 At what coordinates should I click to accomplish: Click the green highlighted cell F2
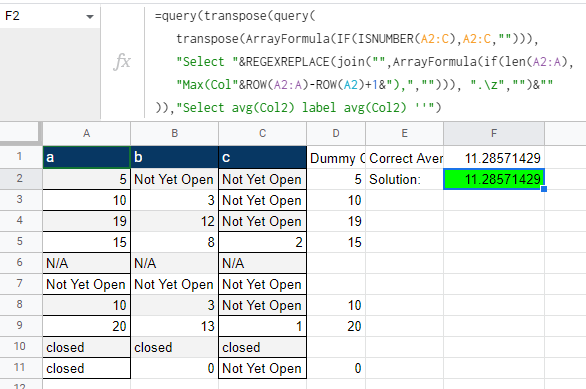point(494,179)
